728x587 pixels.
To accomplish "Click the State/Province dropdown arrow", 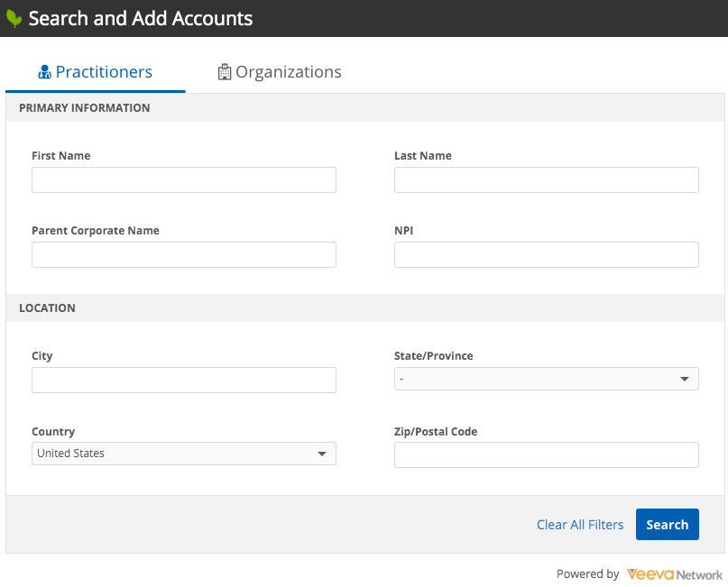I will coord(685,379).
